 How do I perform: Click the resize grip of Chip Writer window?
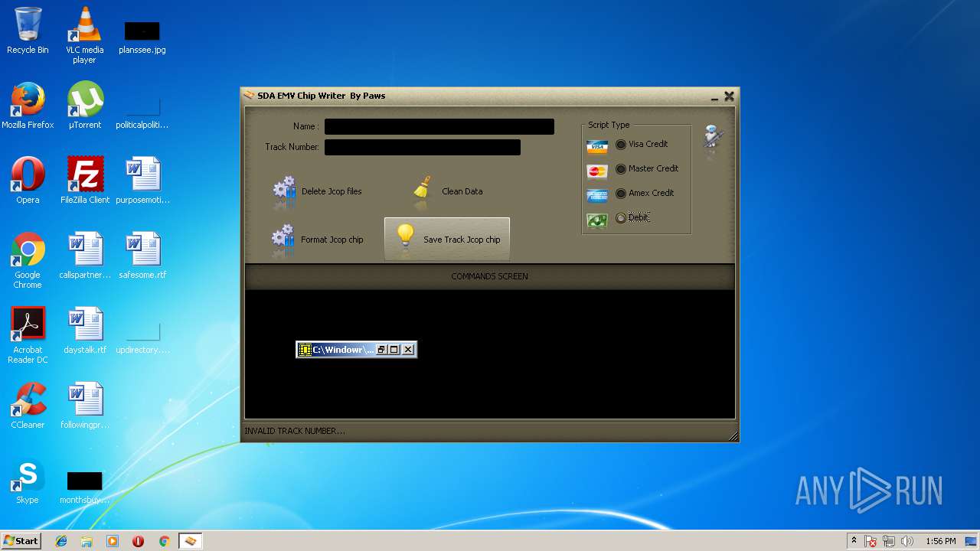[x=733, y=435]
